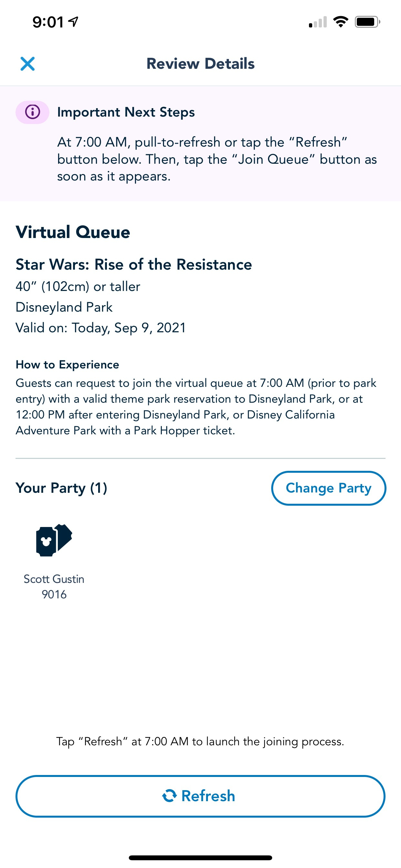Tap the Star Wars: Rise of the Resistance title
This screenshot has width=401, height=868.
coord(134,264)
